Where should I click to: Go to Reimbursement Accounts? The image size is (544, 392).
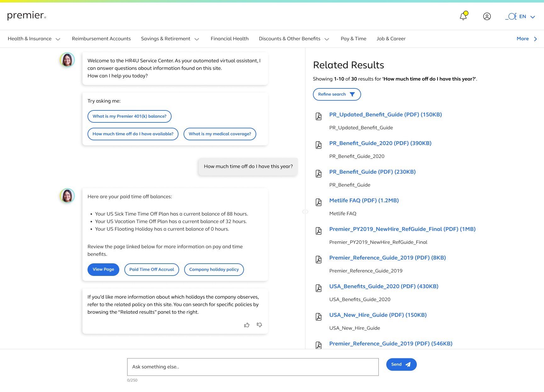[x=101, y=39]
